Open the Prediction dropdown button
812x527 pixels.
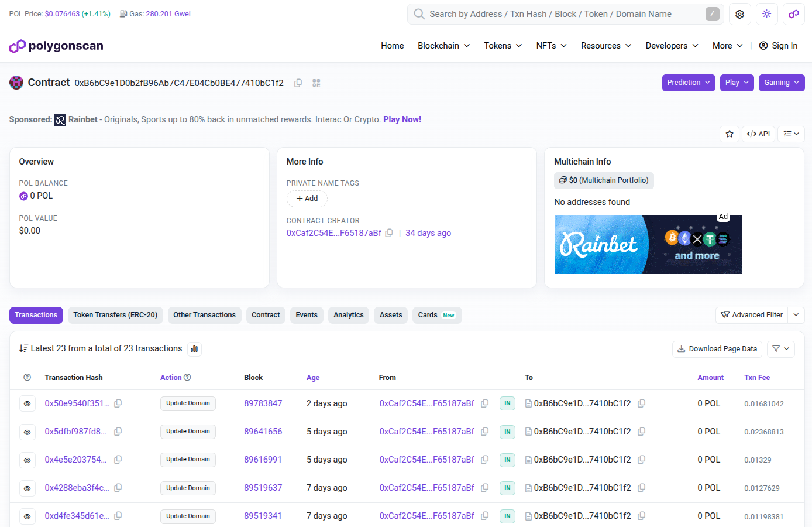pyautogui.click(x=689, y=83)
